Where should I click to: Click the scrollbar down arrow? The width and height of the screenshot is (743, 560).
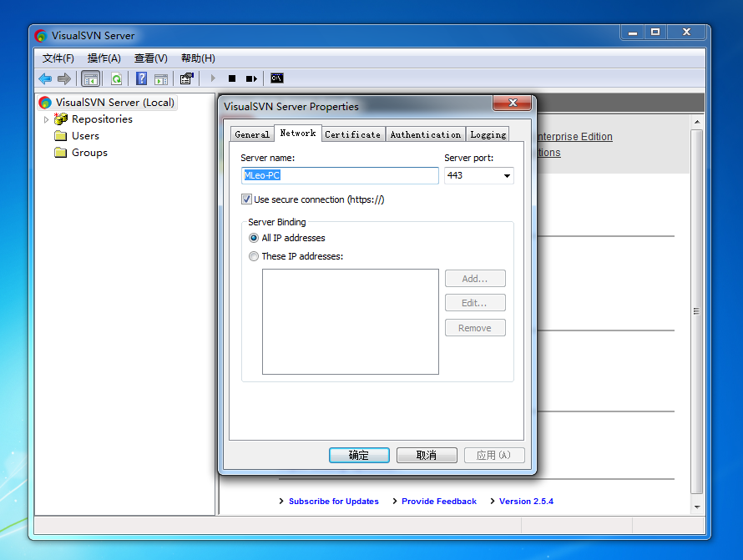pos(697,507)
